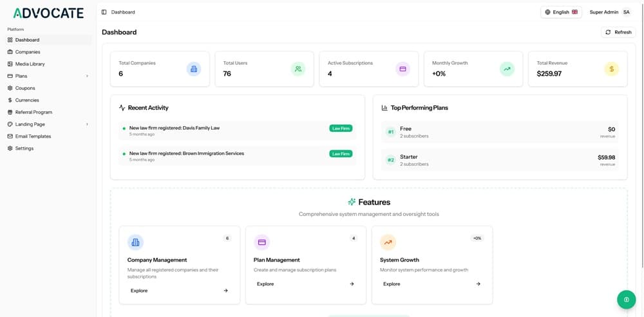Click the Total Companies building icon

pos(193,69)
